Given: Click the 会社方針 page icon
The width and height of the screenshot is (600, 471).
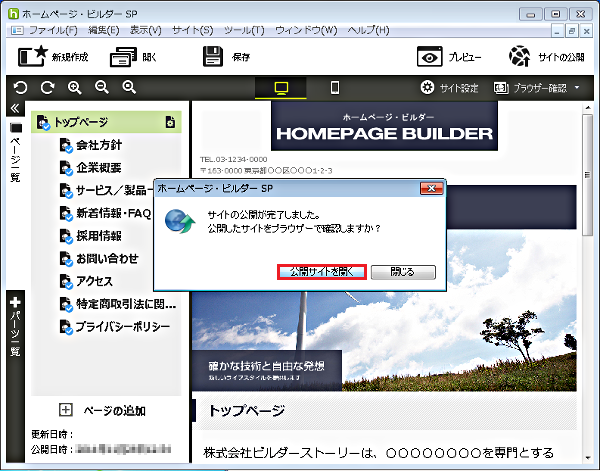Looking at the screenshot, I should click(x=66, y=145).
